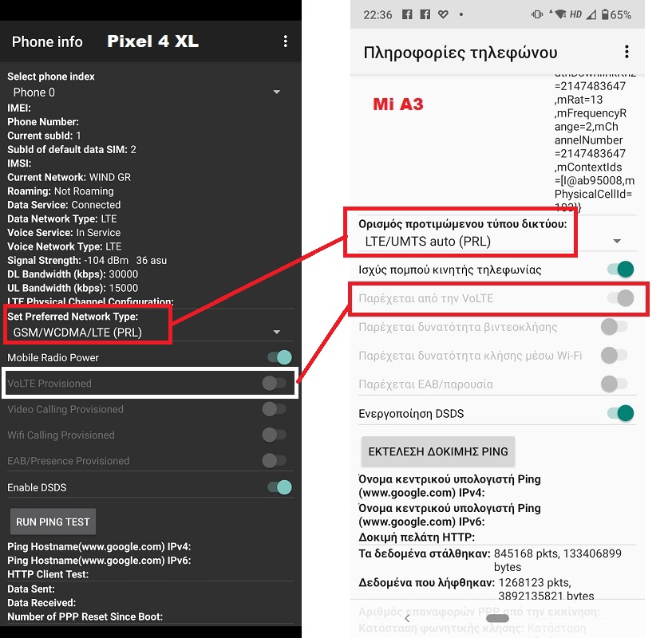This screenshot has height=638, width=672.
Task: Toggle Ισχύς πομπού κινητής τηλεφωνίας switch
Action: tap(621, 269)
